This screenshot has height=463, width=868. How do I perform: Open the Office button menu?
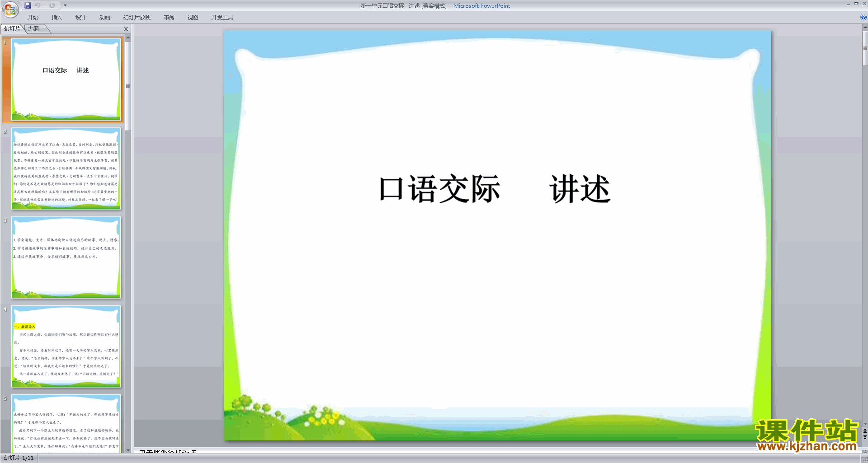point(10,9)
